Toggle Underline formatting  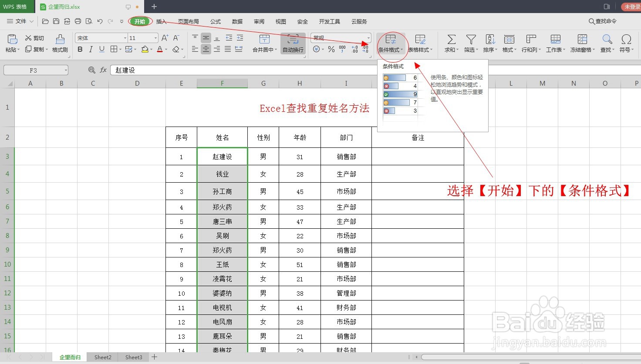point(102,50)
